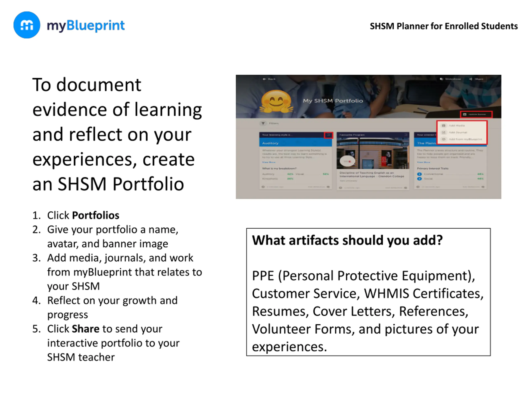Click SHSM Planner for Enrolled Students header

coord(444,26)
